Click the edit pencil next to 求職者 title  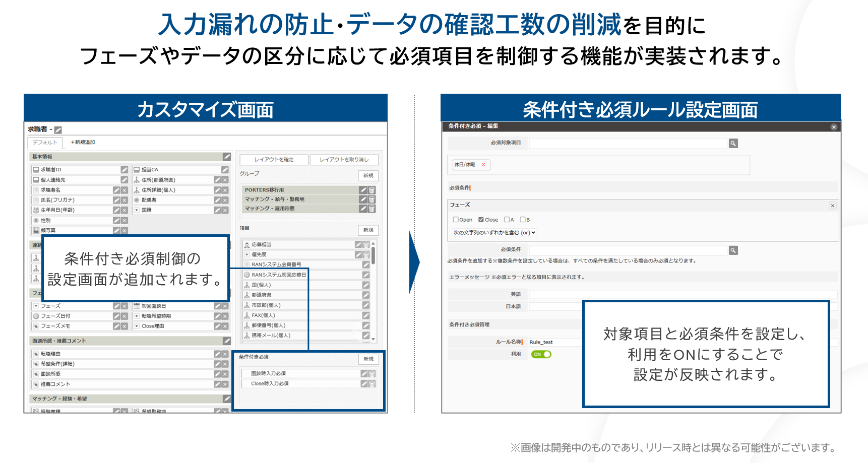pos(58,130)
